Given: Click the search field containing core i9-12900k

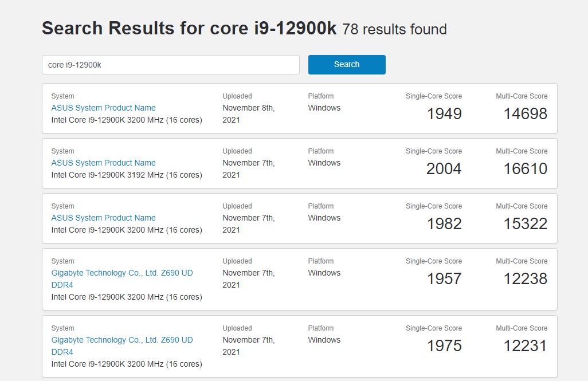Looking at the screenshot, I should (x=170, y=65).
